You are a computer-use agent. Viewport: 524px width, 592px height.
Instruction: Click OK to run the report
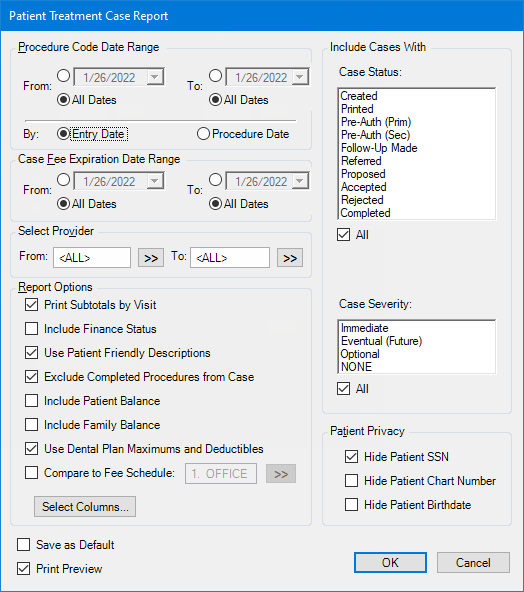pos(390,563)
